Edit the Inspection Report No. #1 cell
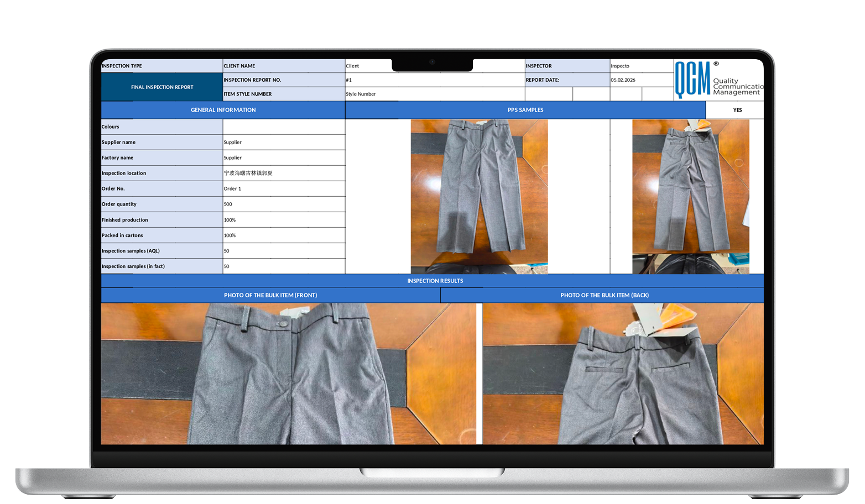The image size is (865, 504). pos(435,80)
